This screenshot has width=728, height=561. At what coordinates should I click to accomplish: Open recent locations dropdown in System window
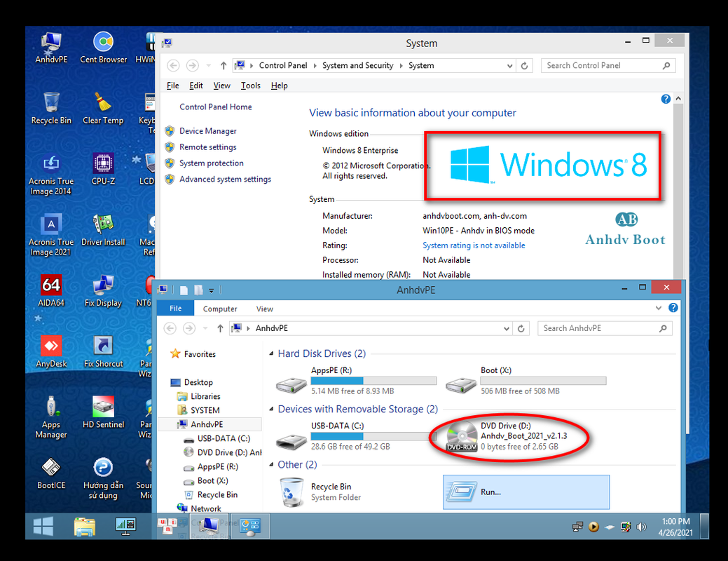(209, 65)
